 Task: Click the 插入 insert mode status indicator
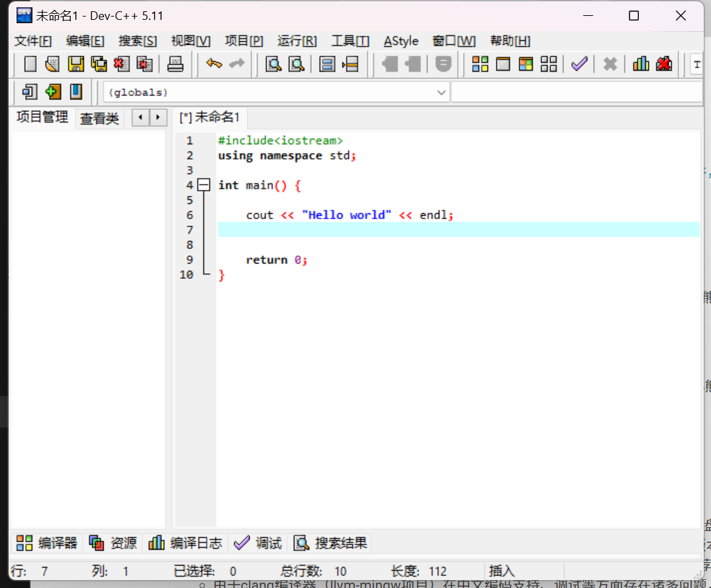(x=502, y=571)
